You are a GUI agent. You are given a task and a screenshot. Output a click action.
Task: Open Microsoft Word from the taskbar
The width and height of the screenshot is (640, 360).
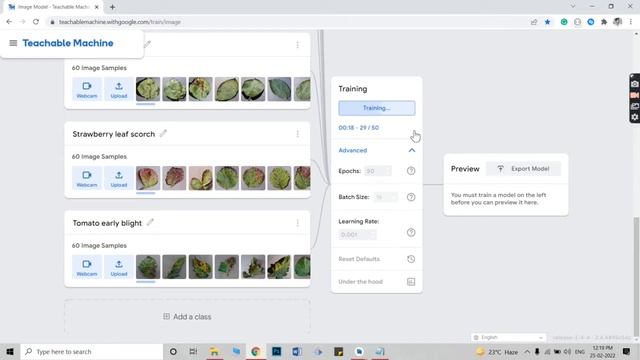tap(297, 351)
